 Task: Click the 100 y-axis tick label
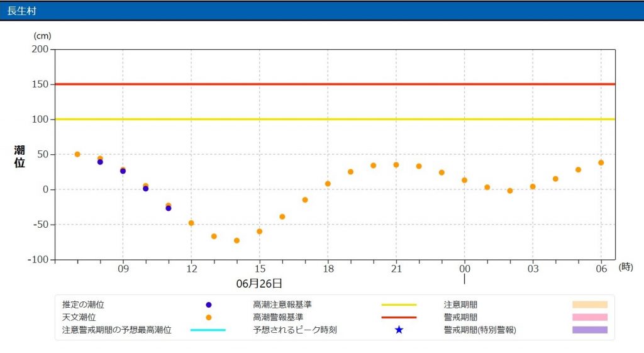point(40,119)
